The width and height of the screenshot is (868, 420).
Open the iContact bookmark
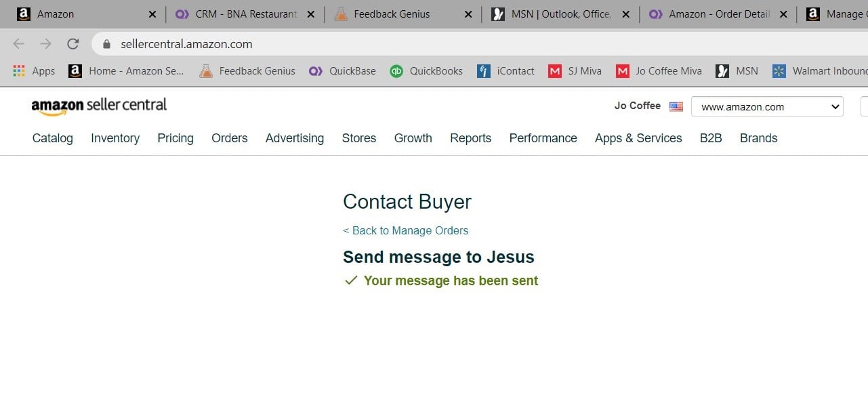point(505,71)
